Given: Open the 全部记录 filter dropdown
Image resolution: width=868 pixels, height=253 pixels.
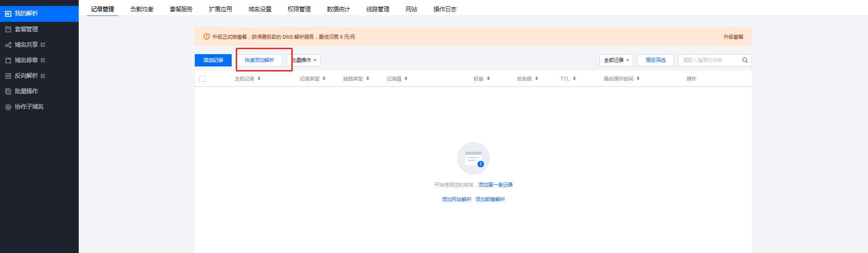Looking at the screenshot, I should 616,60.
